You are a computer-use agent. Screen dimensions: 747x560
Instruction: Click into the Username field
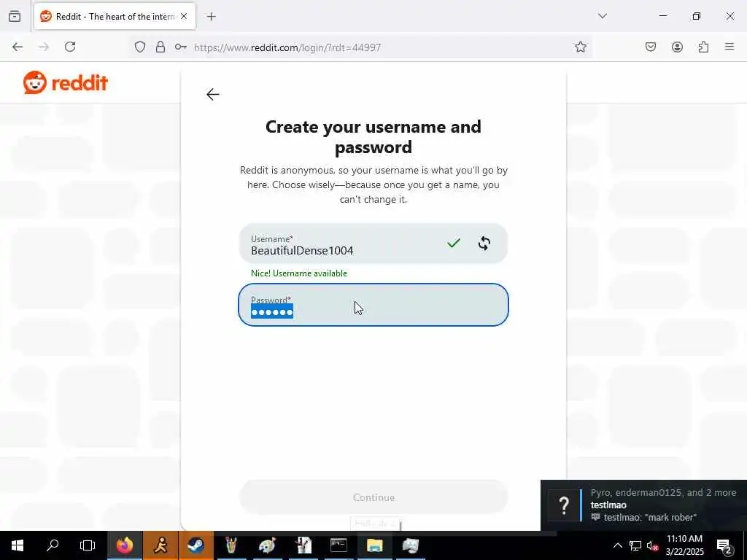[373, 244]
